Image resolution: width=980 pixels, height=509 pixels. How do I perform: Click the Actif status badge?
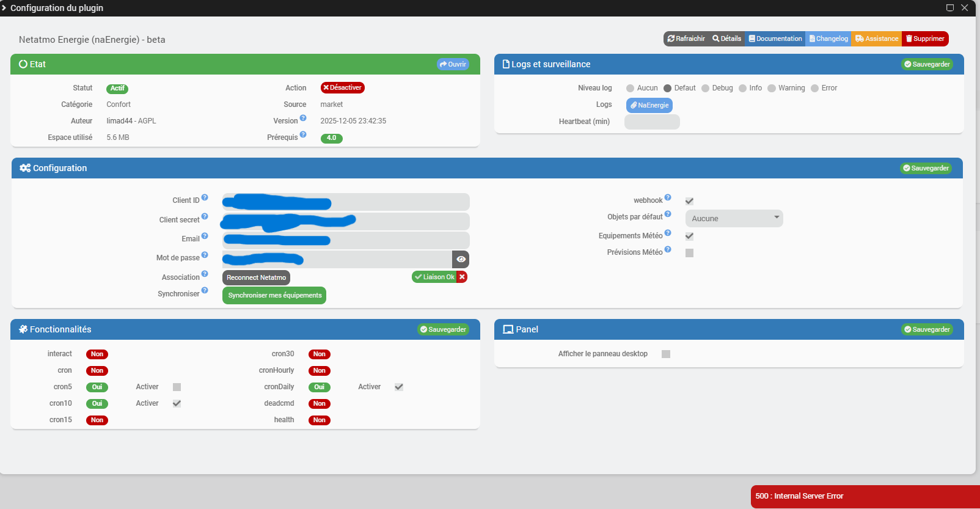point(117,89)
